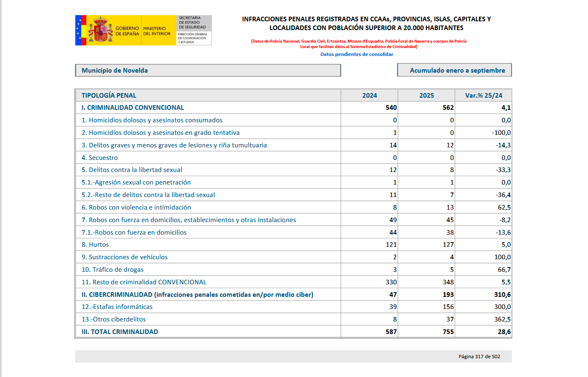588x377 pixels.
Task: Click the Ministerio del Interior logo text
Action: point(157,31)
